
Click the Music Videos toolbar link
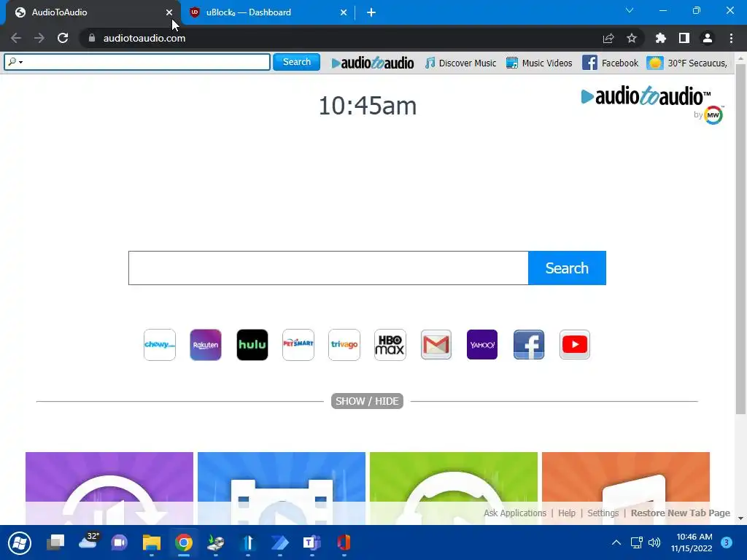(539, 63)
